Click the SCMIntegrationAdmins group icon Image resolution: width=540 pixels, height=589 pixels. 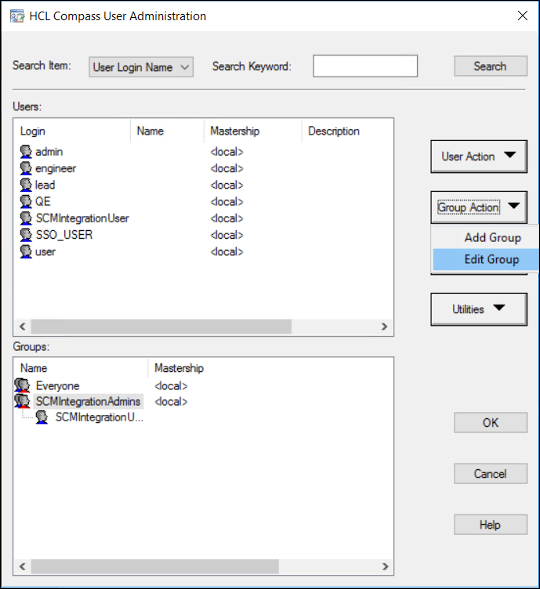22,401
